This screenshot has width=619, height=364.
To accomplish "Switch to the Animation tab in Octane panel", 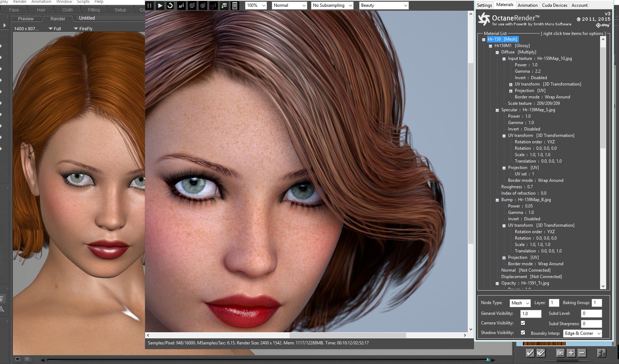I will point(528,5).
